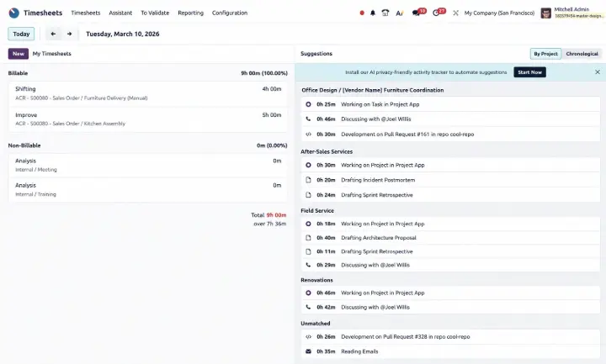Click Start Now for activity tracker
Screen dimensions: 606x364
(529, 72)
